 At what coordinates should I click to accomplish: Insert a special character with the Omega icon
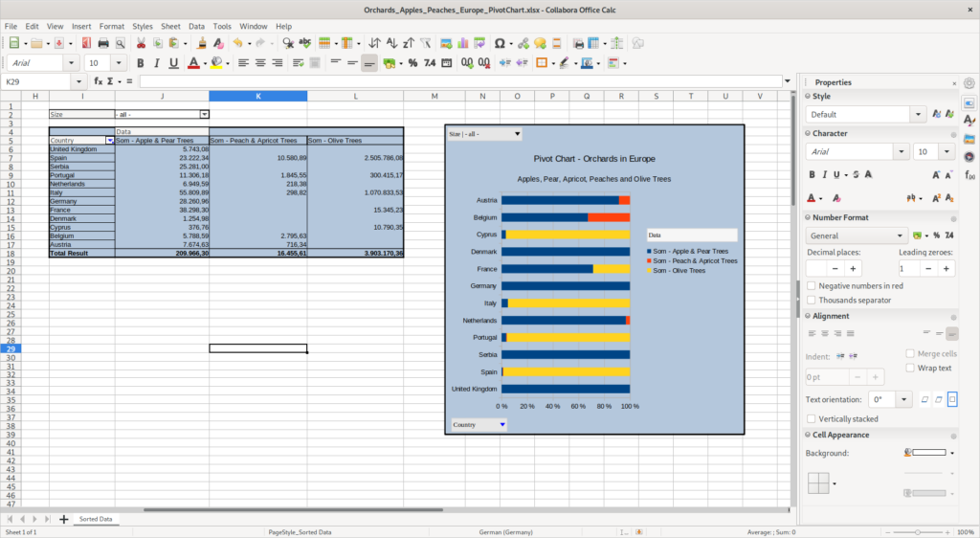coord(500,43)
